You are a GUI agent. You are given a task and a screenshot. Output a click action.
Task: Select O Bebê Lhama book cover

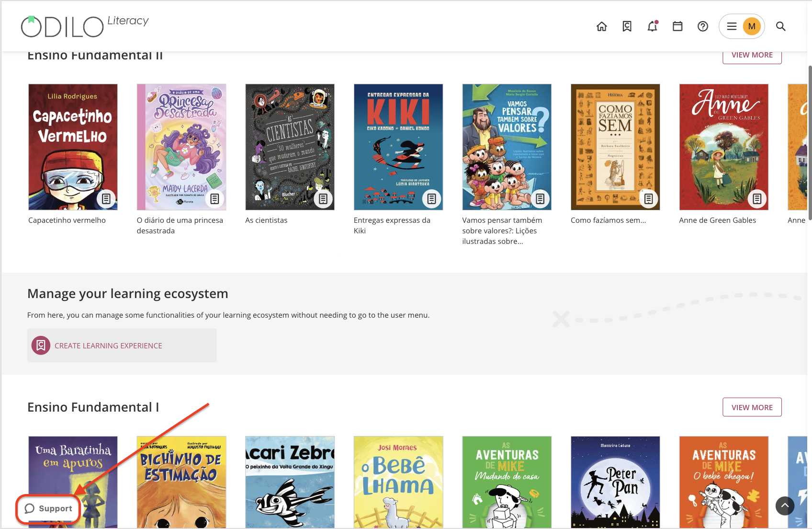(x=398, y=482)
